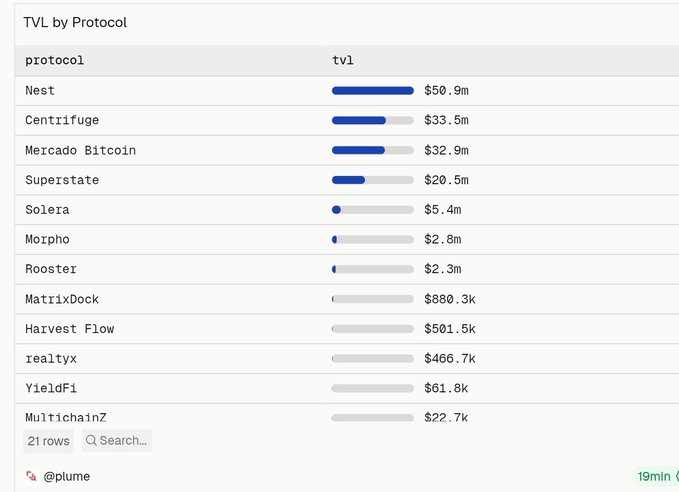Click the magnifier icon in Search box
Image resolution: width=679 pixels, height=492 pixels.
91,440
